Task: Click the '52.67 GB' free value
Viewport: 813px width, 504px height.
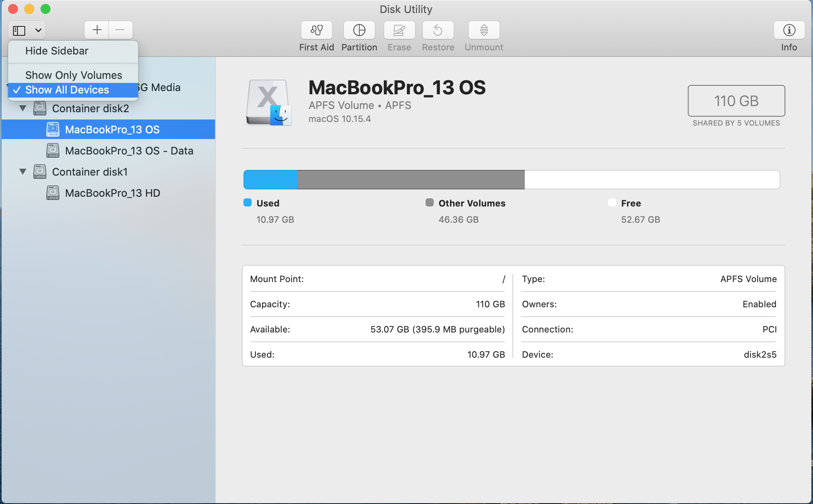Action: pos(641,220)
